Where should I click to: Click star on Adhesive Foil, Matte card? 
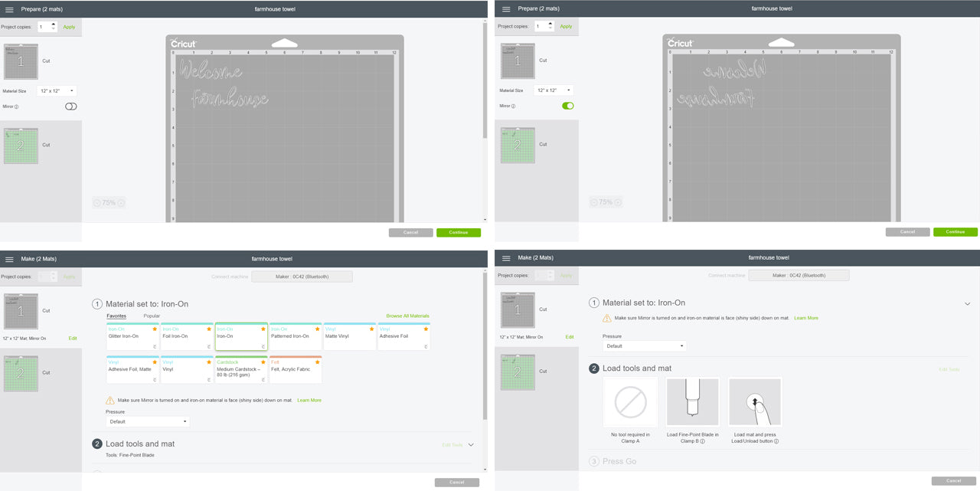click(x=155, y=362)
